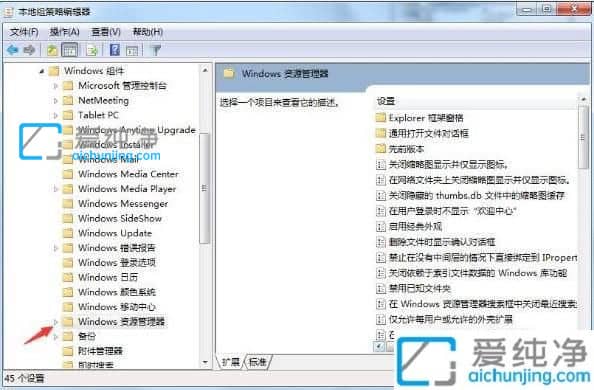Switch to the 扩展 tab
Viewport: 594px width, 390px height.
[231, 362]
